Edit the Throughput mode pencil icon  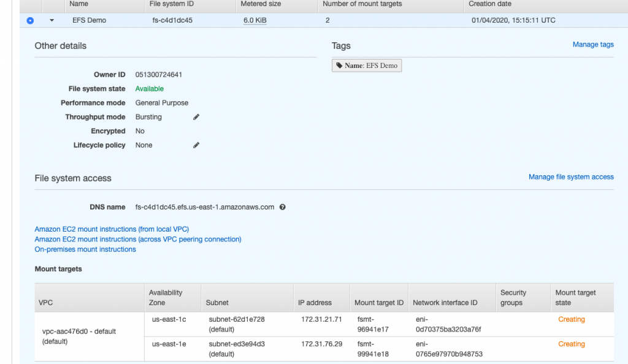tap(196, 117)
